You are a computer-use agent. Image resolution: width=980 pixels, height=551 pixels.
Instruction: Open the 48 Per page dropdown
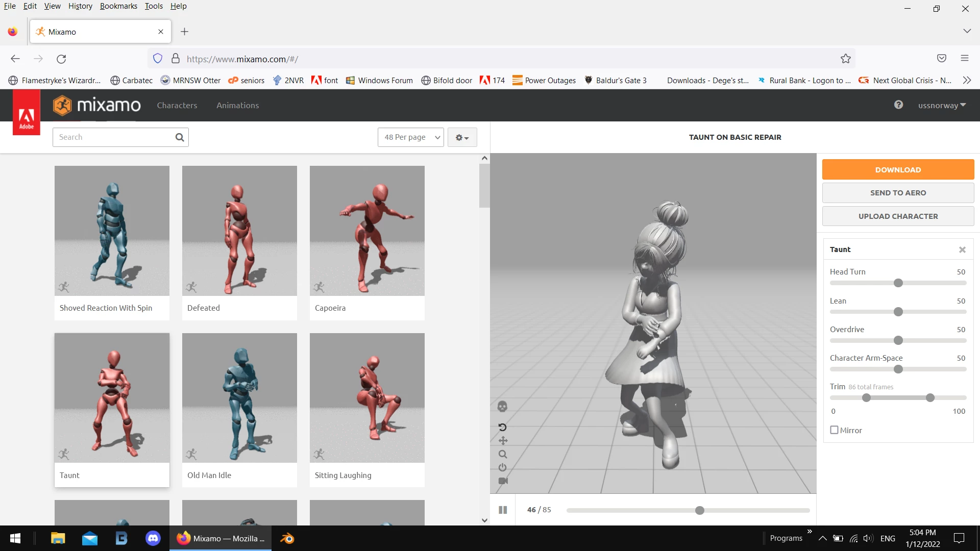tap(411, 137)
